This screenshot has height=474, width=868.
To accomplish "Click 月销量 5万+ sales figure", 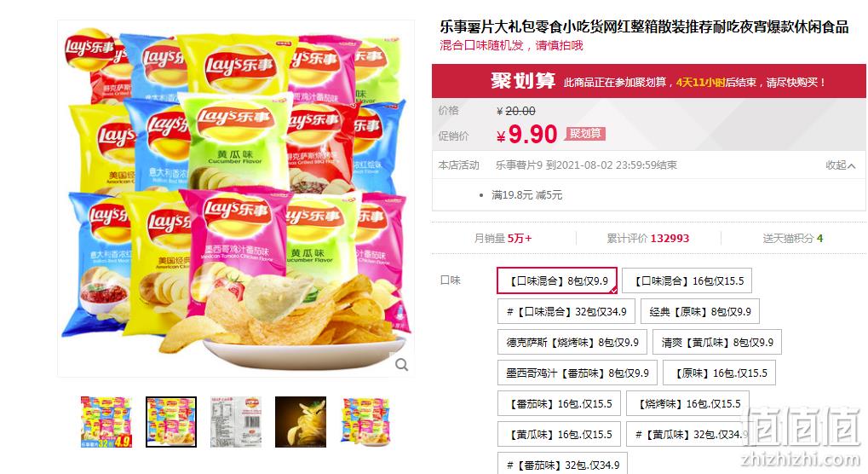I will (503, 238).
